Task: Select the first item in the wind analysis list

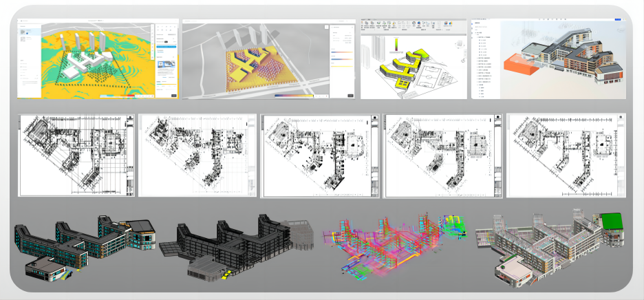Action: pos(28,32)
